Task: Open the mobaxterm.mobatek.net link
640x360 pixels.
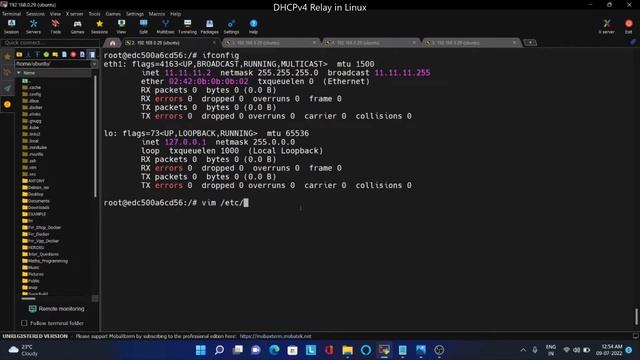Action: coord(276,336)
